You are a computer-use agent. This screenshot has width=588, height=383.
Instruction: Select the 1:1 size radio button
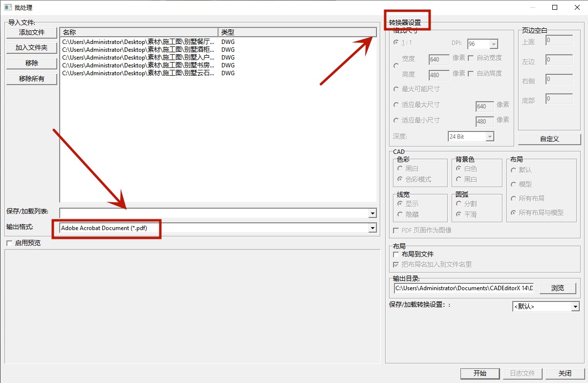[x=396, y=43]
